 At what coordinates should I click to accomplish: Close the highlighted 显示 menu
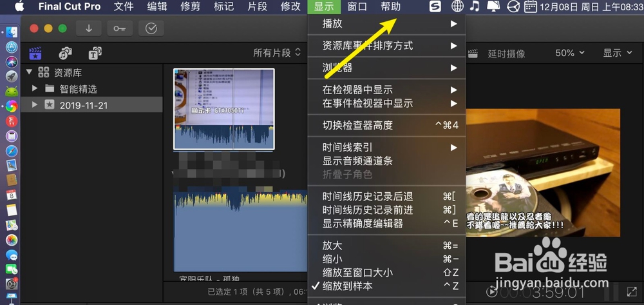[324, 6]
